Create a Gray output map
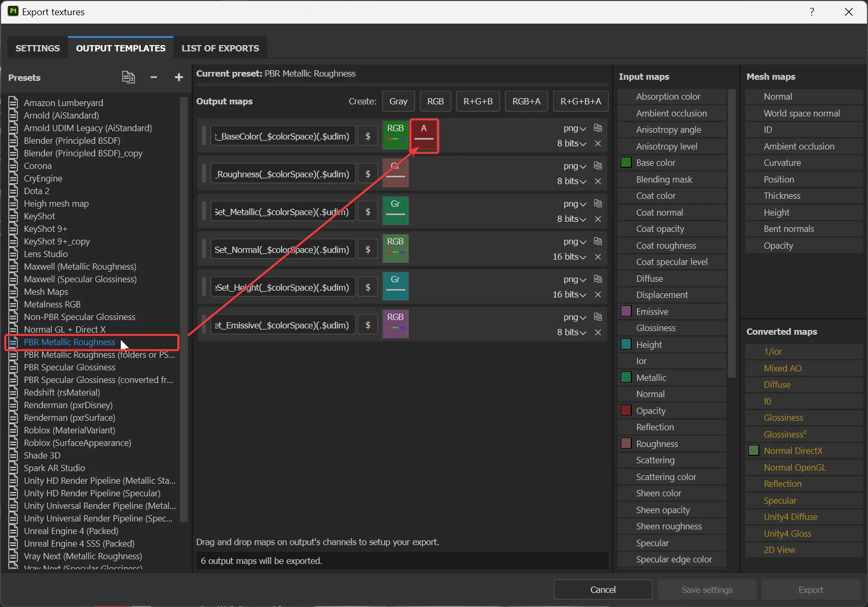The image size is (868, 607). [398, 101]
